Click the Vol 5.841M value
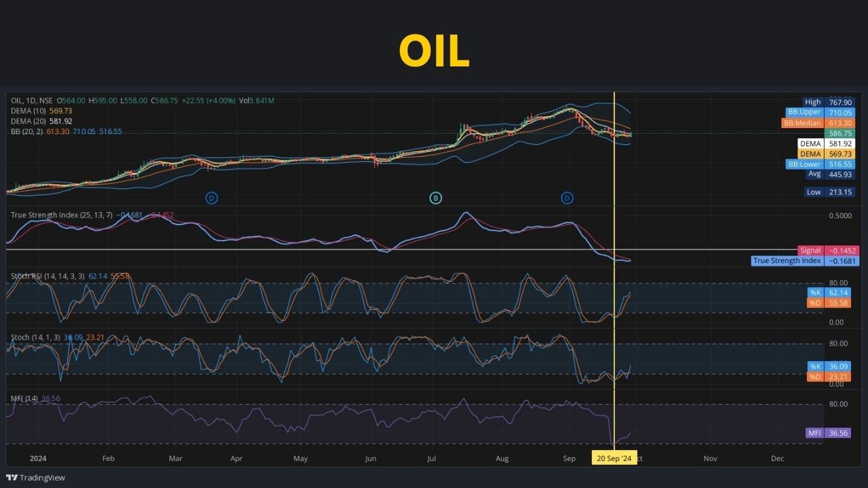The image size is (868, 488). tap(256, 100)
